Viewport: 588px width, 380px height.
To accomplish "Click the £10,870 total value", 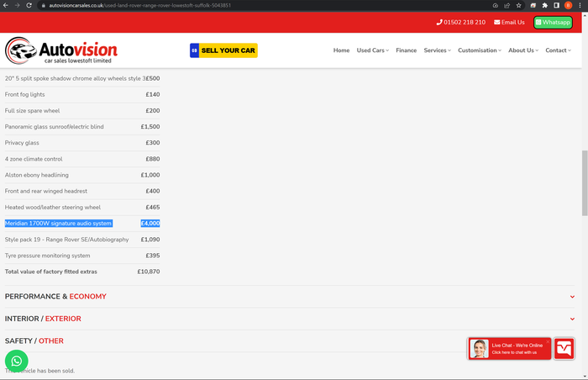I will click(149, 272).
